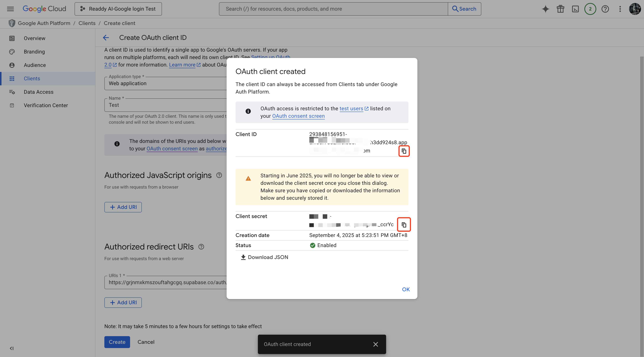Open the main hamburger navigation menu

10,9
